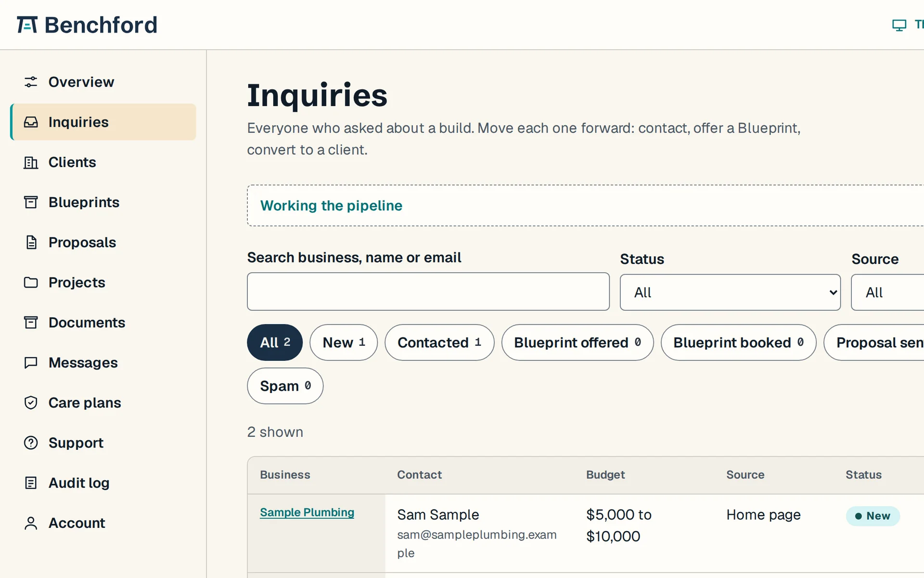Click the Sam Sample contact name
This screenshot has width=924, height=578.
pos(438,515)
